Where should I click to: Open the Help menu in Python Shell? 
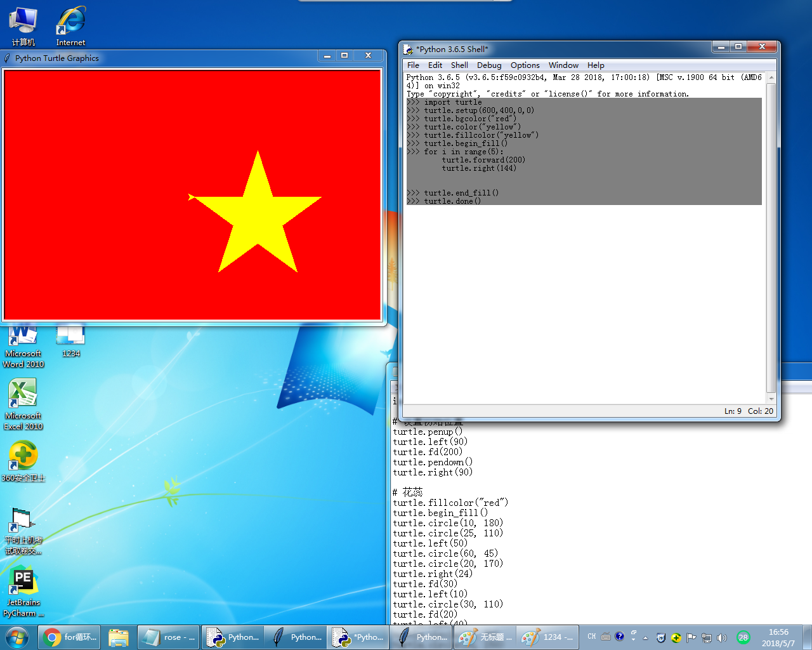click(596, 65)
